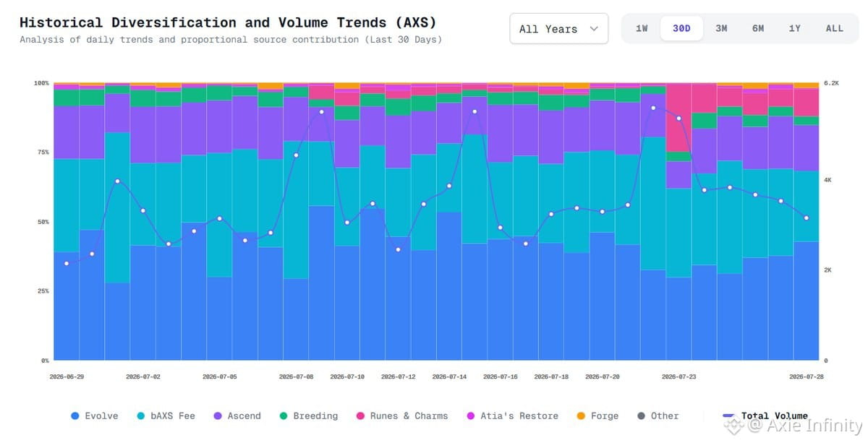Toggle Runes & Charms legend entry

[401, 416]
